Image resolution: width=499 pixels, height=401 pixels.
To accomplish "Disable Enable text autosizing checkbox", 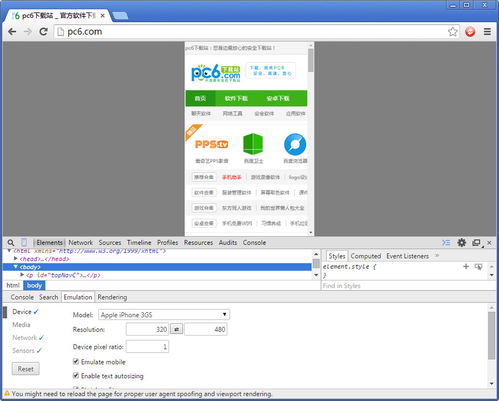I will coord(76,375).
